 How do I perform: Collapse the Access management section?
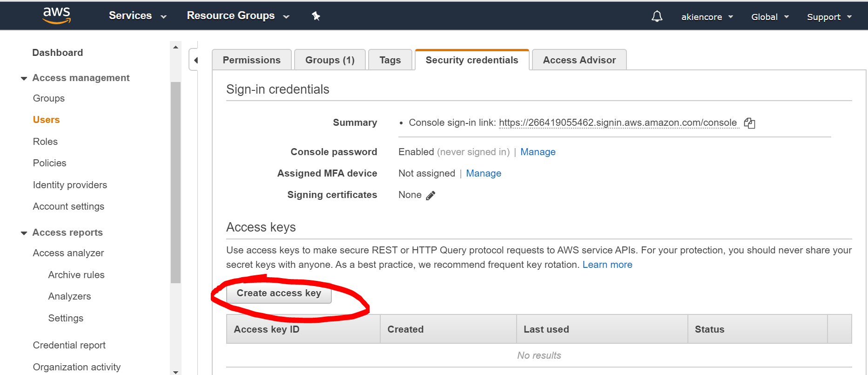pyautogui.click(x=24, y=78)
